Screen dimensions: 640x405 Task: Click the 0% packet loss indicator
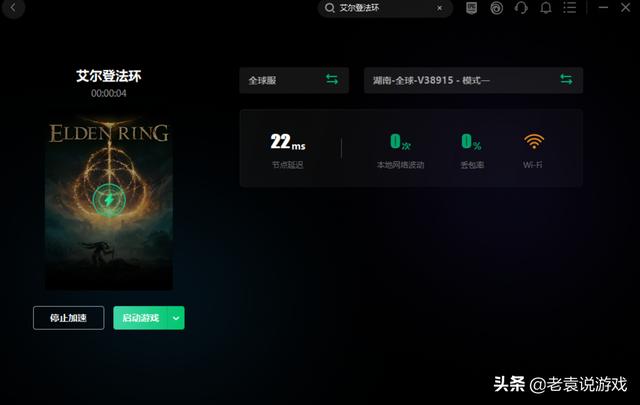pos(471,142)
